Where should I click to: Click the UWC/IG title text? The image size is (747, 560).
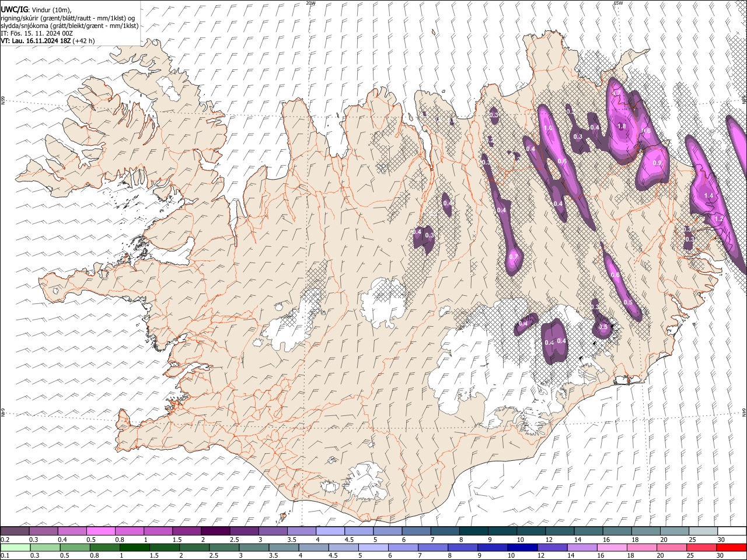pyautogui.click(x=14, y=9)
